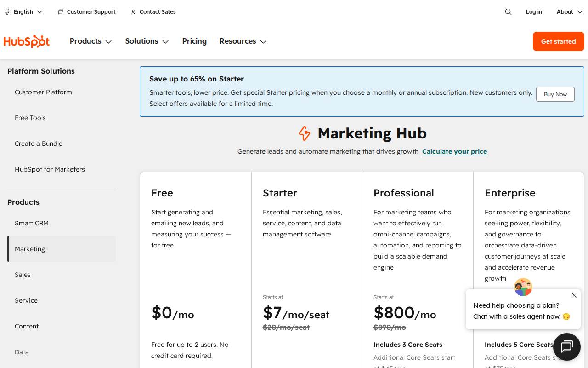This screenshot has height=368, width=588.
Task: Click the Get started button
Action: click(x=559, y=41)
